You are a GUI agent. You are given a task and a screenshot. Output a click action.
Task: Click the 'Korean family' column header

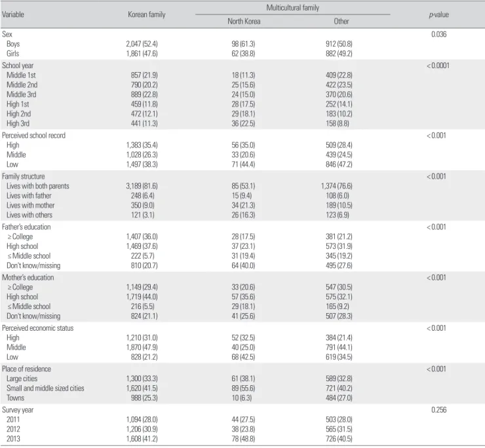pos(147,14)
